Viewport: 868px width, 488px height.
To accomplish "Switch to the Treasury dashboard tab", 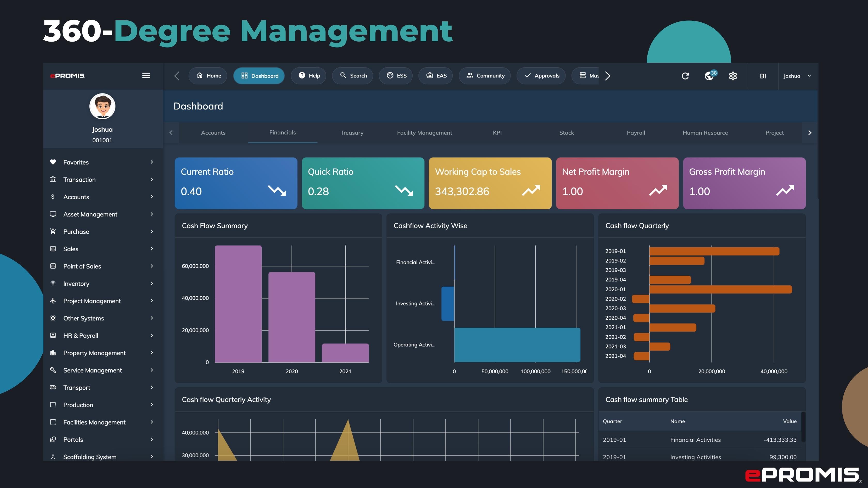I will tap(351, 132).
